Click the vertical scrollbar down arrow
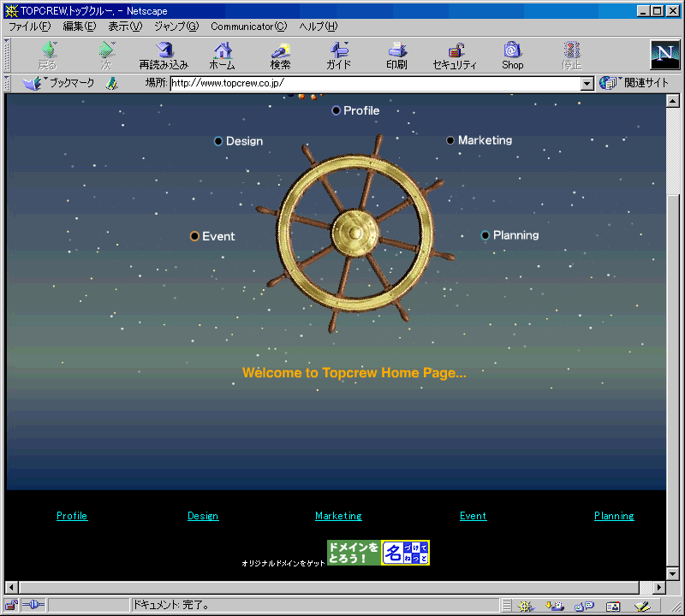The width and height of the screenshot is (685, 616). pos(673,572)
